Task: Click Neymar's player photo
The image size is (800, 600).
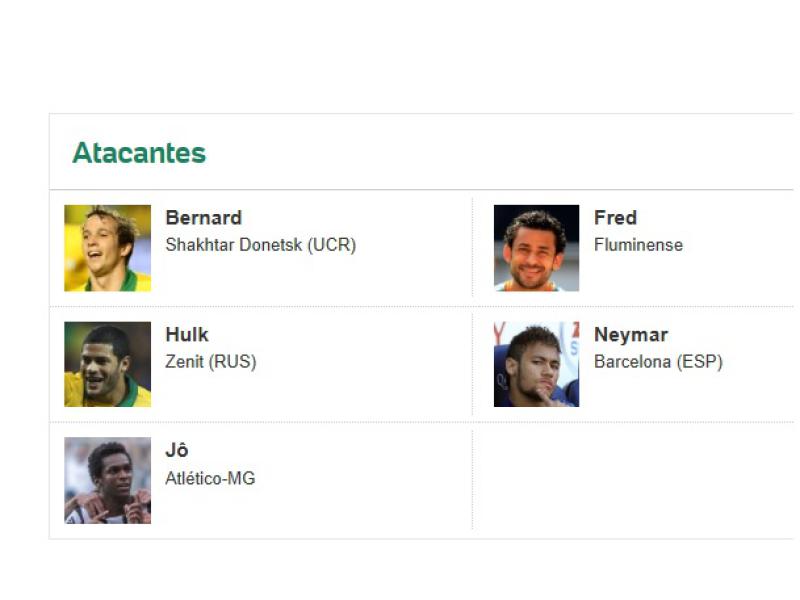Action: point(536,364)
